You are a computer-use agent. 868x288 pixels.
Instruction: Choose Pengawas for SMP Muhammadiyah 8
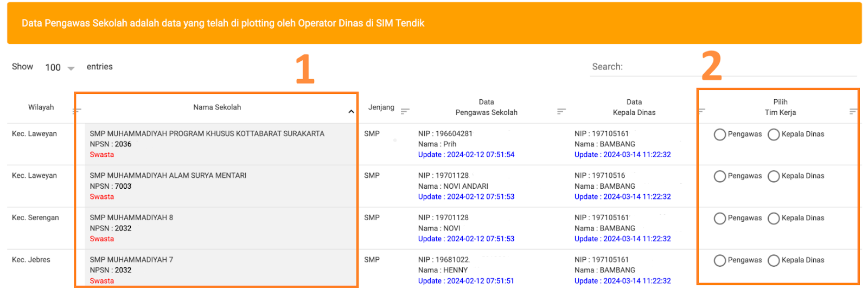pyautogui.click(x=720, y=219)
